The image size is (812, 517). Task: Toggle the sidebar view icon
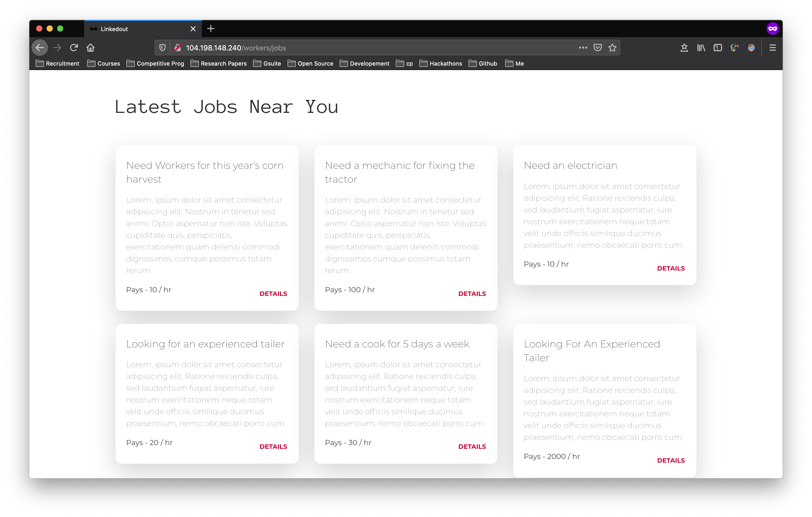click(718, 48)
